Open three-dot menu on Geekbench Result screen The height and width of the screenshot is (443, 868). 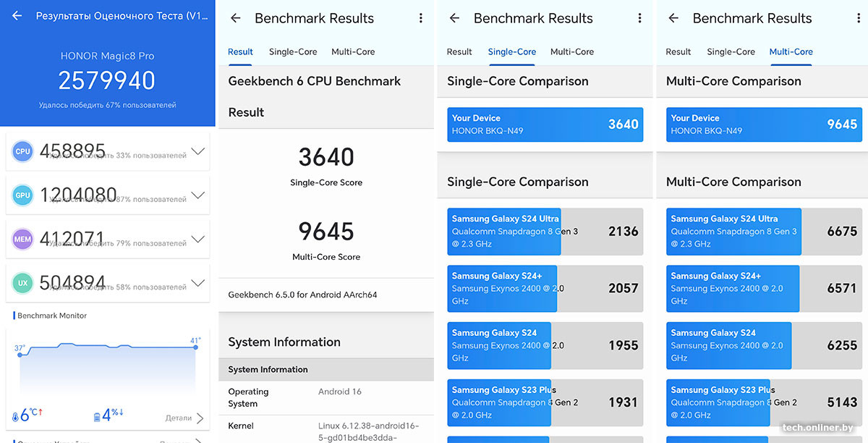click(x=421, y=18)
